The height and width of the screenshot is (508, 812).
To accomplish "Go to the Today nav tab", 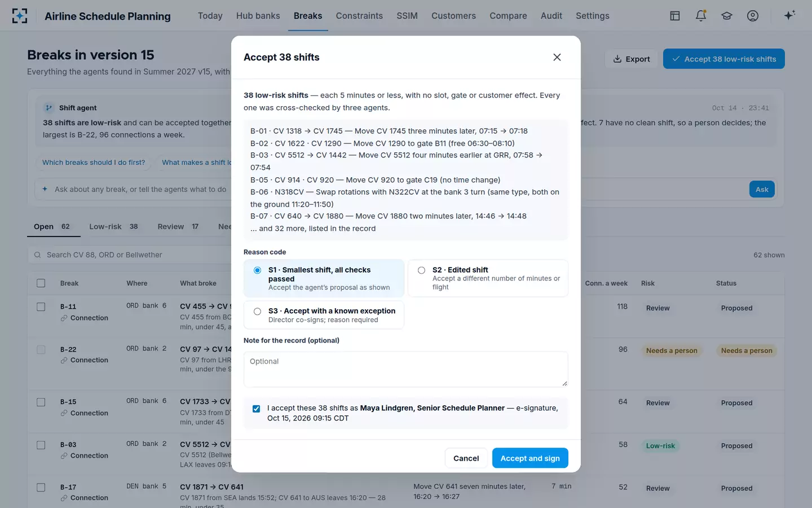I will pos(210,16).
